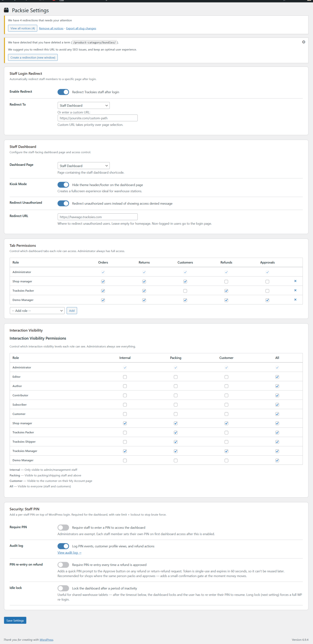
Task: Focus the custom URL input field
Action: pos(97,118)
